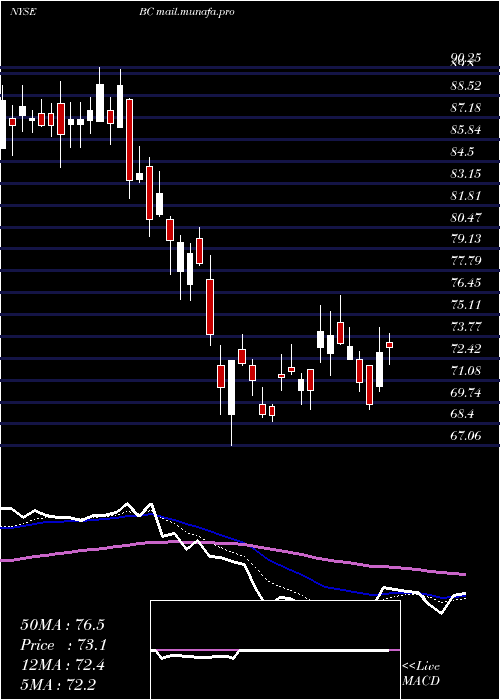Click the 12MA : 72.4 readout
This screenshot has width=500, height=700.
62,665
